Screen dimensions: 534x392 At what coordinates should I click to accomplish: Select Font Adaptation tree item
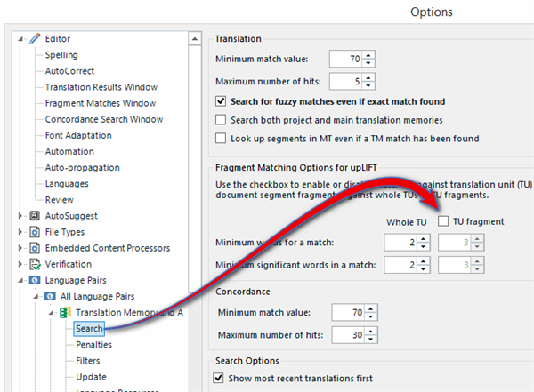(78, 135)
